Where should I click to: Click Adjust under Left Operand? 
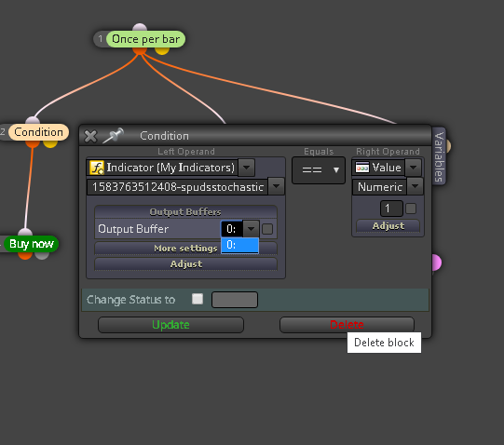[185, 264]
